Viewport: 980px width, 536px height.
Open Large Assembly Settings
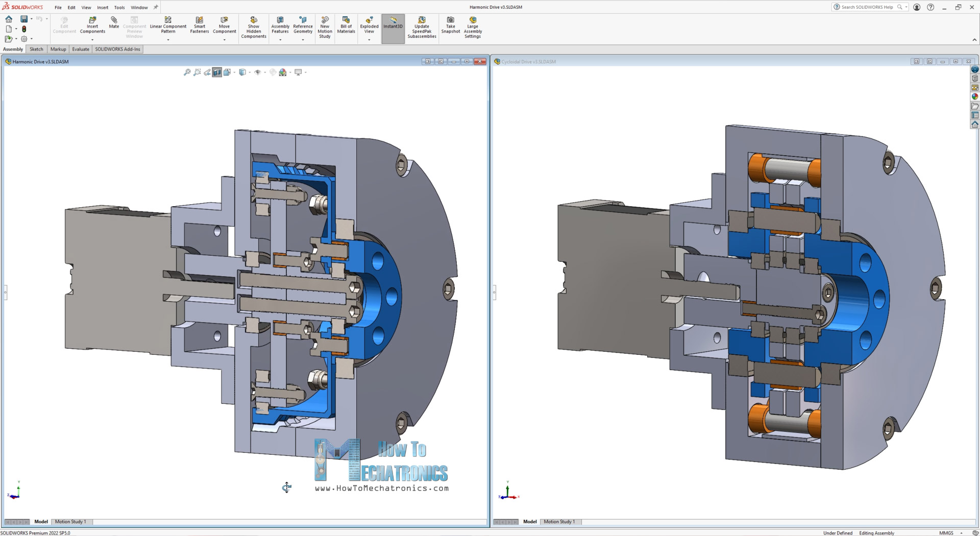[x=473, y=20]
